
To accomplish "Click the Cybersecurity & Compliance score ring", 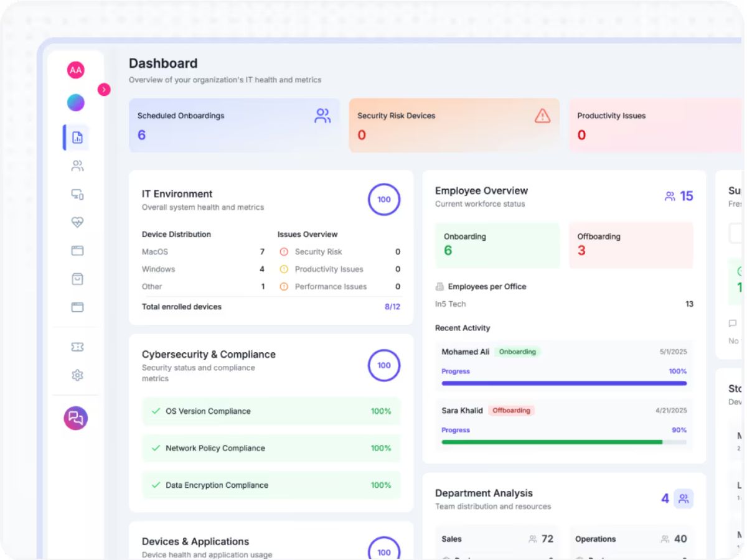I will click(x=384, y=365).
